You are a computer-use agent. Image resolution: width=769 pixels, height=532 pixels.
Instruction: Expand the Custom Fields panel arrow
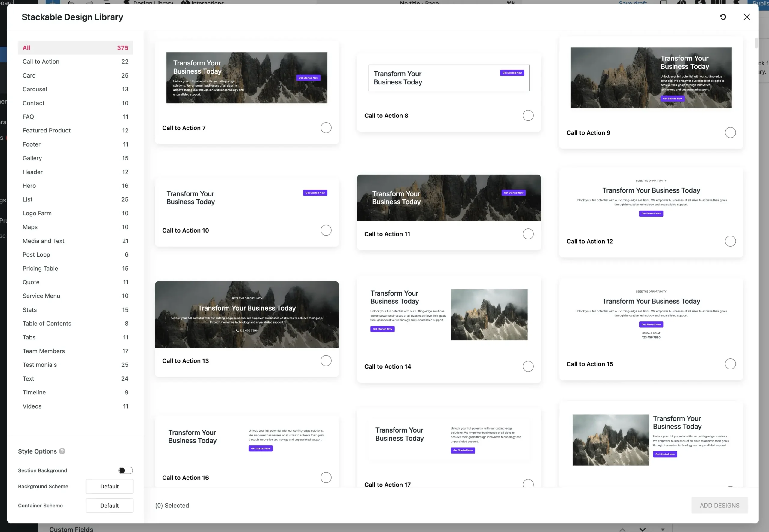click(x=663, y=529)
